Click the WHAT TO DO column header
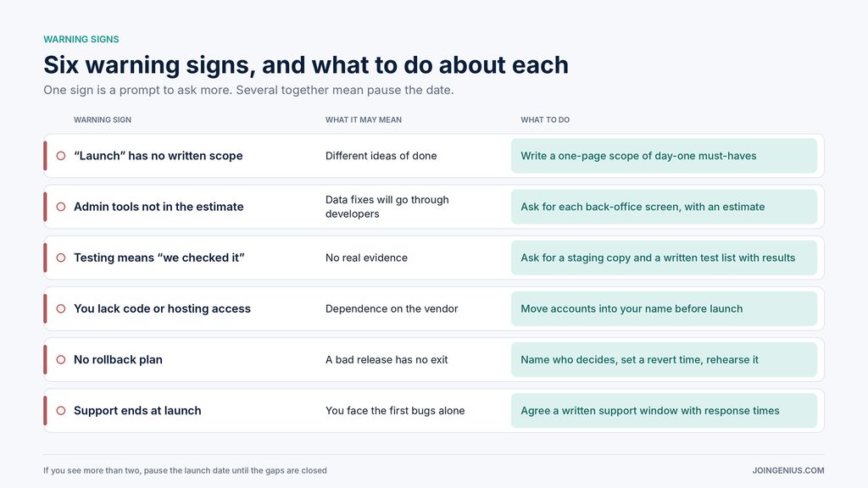Viewport: 868px width, 488px height. (x=545, y=119)
